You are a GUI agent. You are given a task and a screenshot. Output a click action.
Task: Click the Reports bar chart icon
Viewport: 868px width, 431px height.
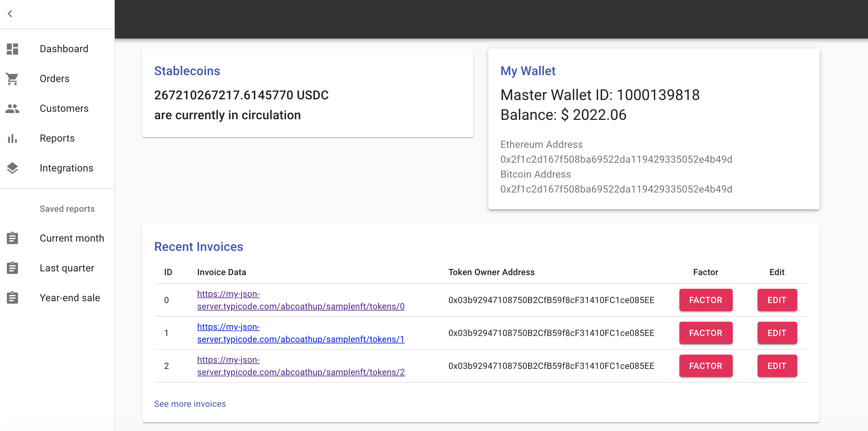coord(12,138)
